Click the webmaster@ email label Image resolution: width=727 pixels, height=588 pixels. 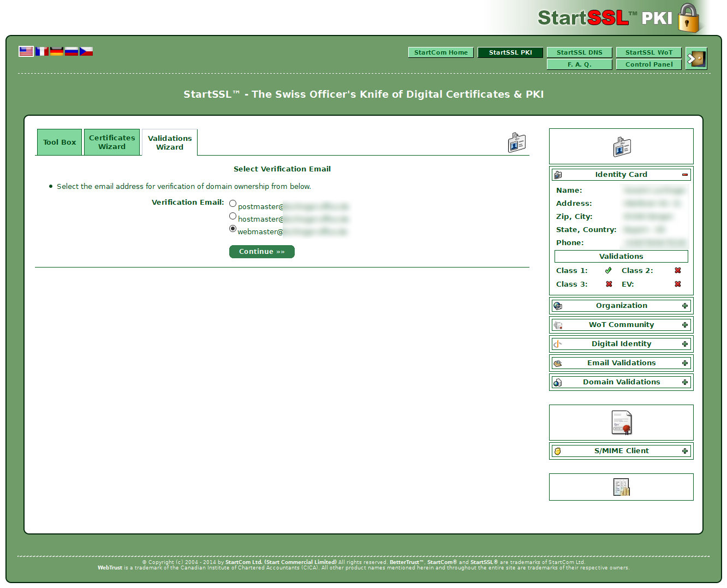pos(293,232)
